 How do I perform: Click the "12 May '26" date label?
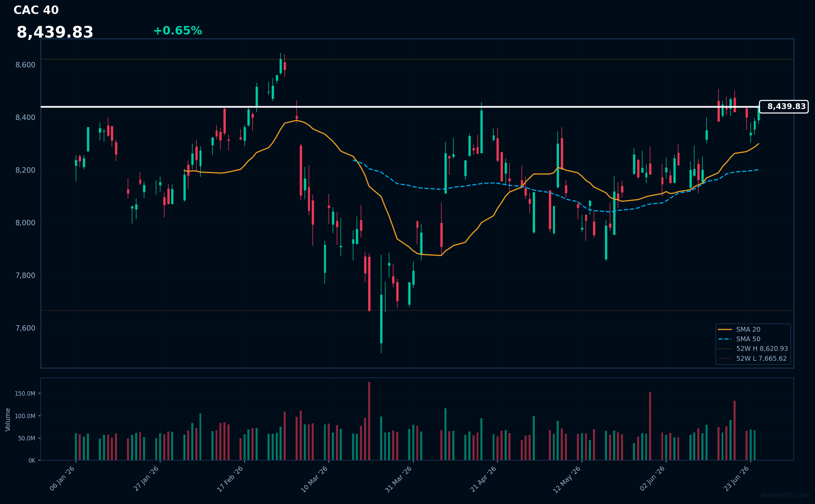click(x=567, y=479)
